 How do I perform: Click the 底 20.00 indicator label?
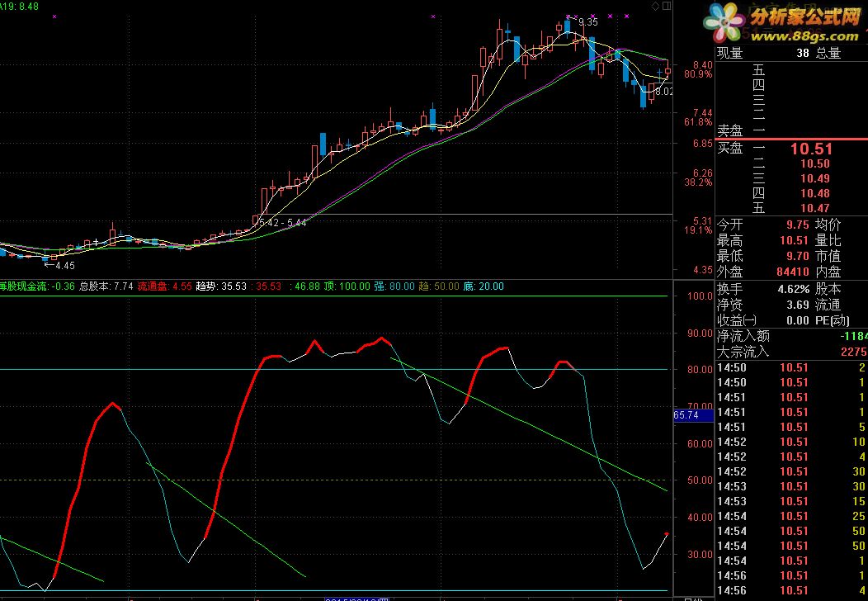click(x=484, y=286)
